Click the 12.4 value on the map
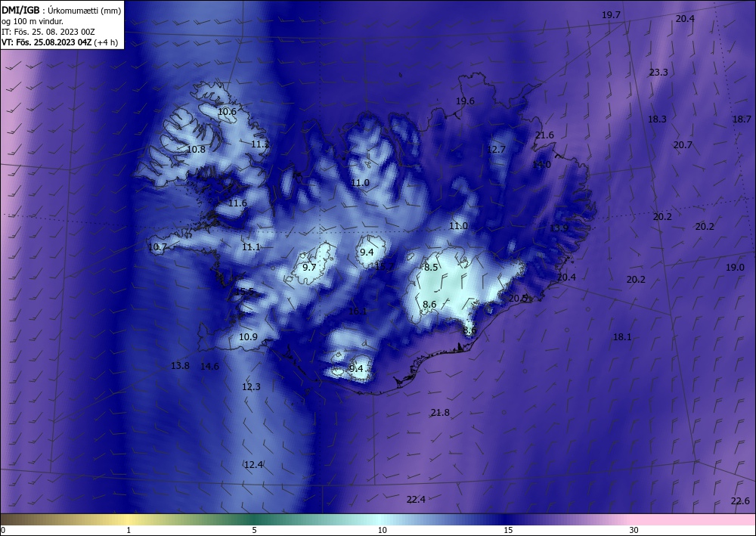Image resolution: width=756 pixels, height=536 pixels. click(x=253, y=465)
